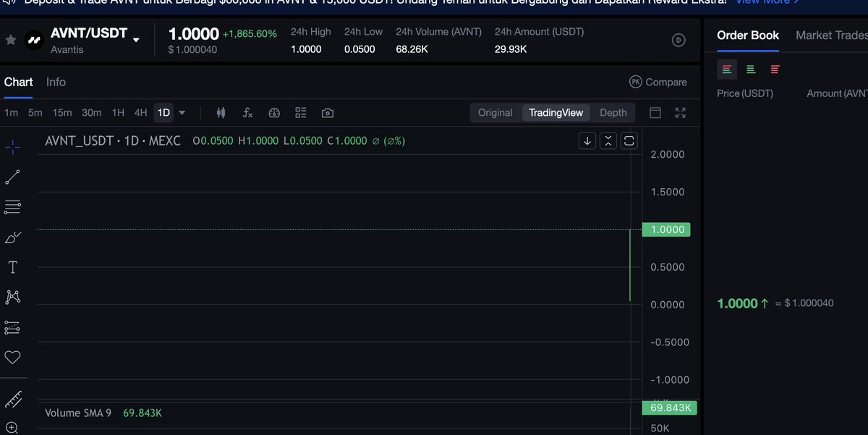Image resolution: width=868 pixels, height=435 pixels.
Task: Switch chart view to TradingView
Action: 556,113
